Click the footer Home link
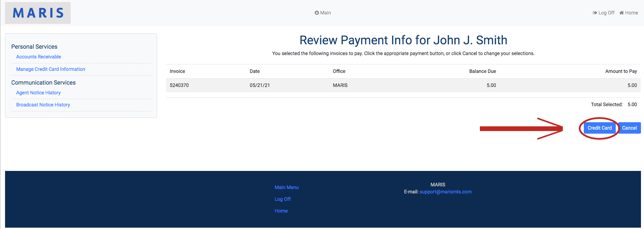644x229 pixels. tap(281, 211)
